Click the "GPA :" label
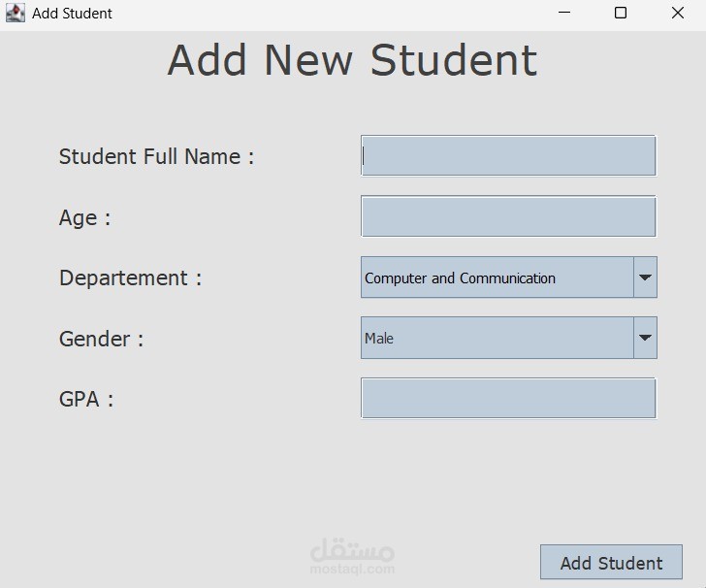The height and width of the screenshot is (588, 706). pyautogui.click(x=86, y=400)
